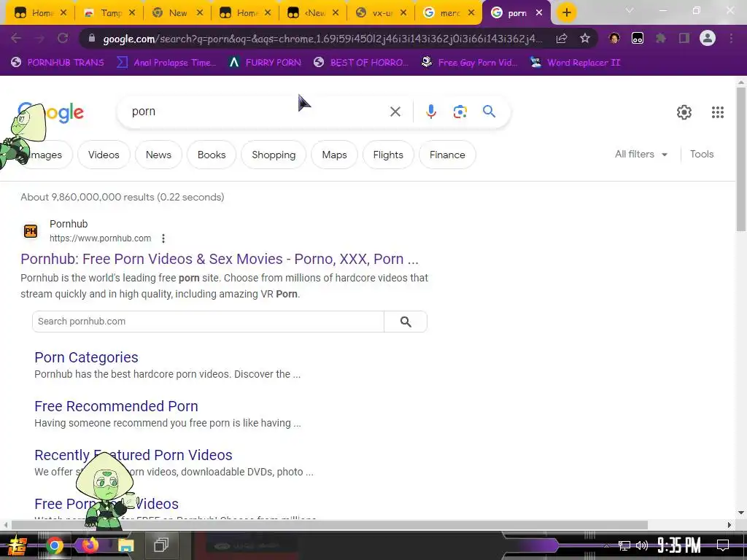
Task: Click the 9:35 PM taskbar clock
Action: click(679, 545)
